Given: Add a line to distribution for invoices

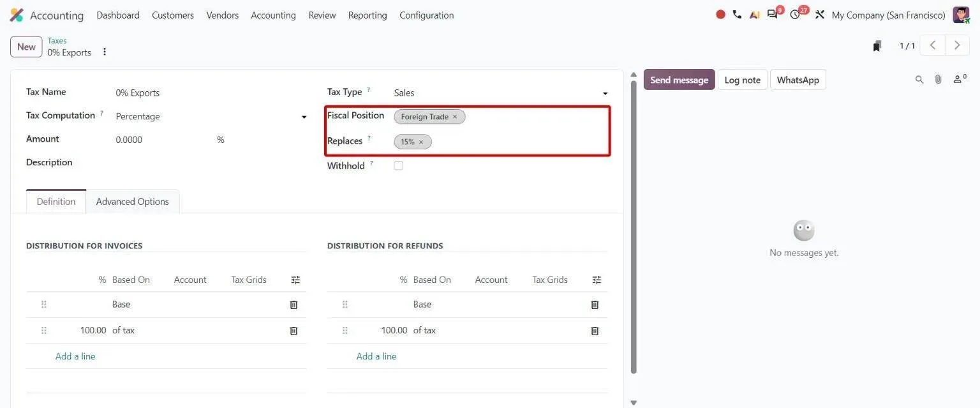Looking at the screenshot, I should pos(75,356).
